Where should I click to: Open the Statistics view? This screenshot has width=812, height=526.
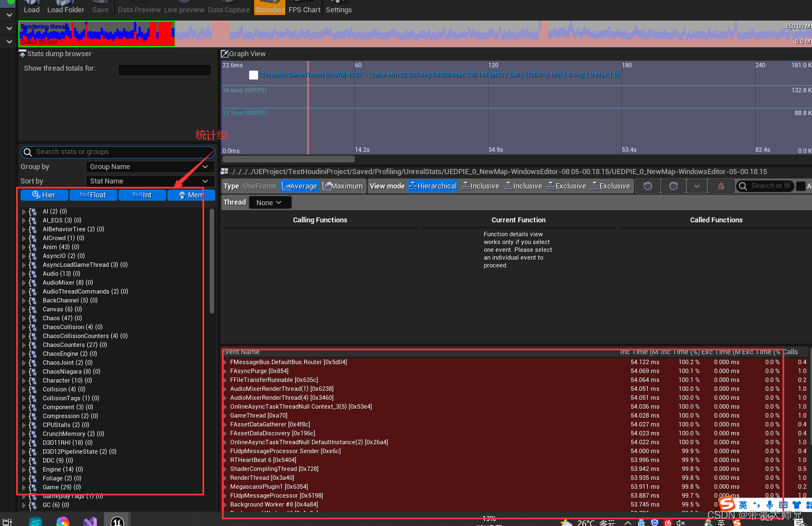tap(270, 7)
